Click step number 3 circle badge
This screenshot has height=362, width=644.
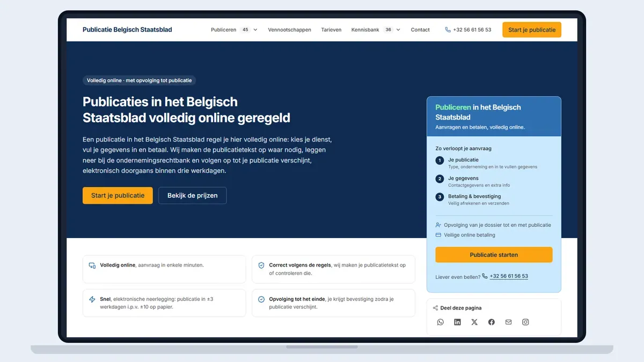click(440, 197)
